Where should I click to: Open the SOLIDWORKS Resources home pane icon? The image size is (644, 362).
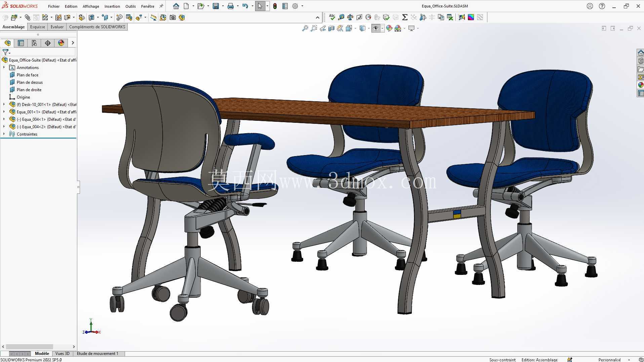coord(641,53)
